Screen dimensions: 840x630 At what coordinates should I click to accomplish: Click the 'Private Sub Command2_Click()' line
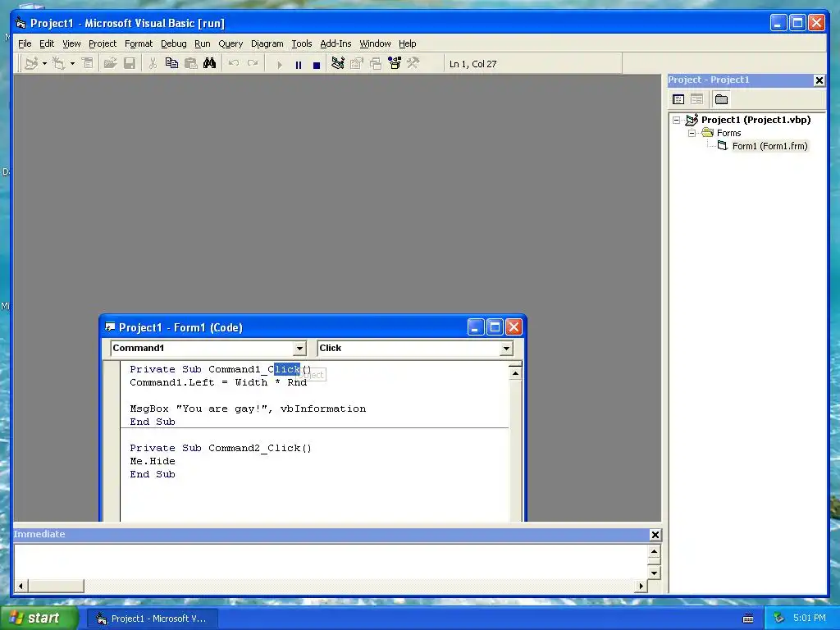[x=220, y=449]
